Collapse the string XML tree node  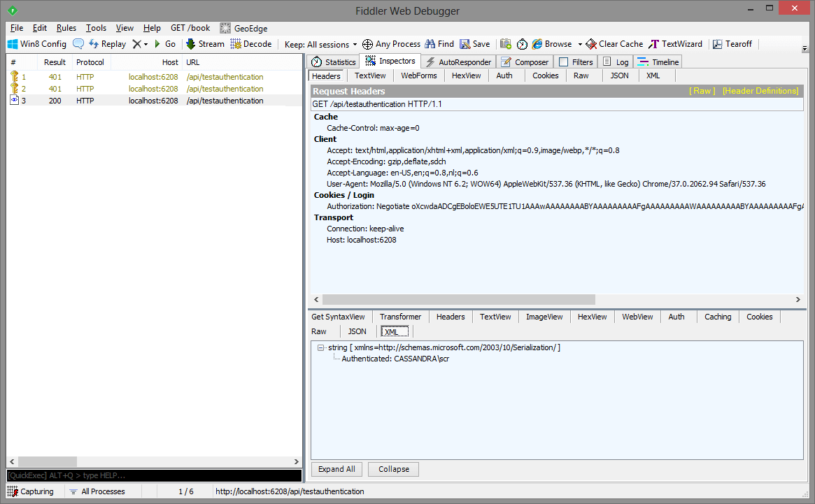(x=320, y=347)
